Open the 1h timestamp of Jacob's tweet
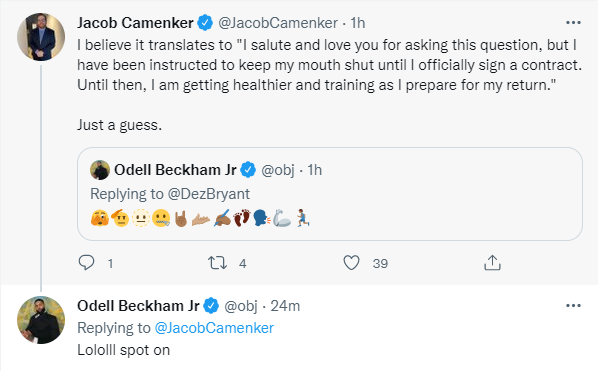 coord(358,23)
